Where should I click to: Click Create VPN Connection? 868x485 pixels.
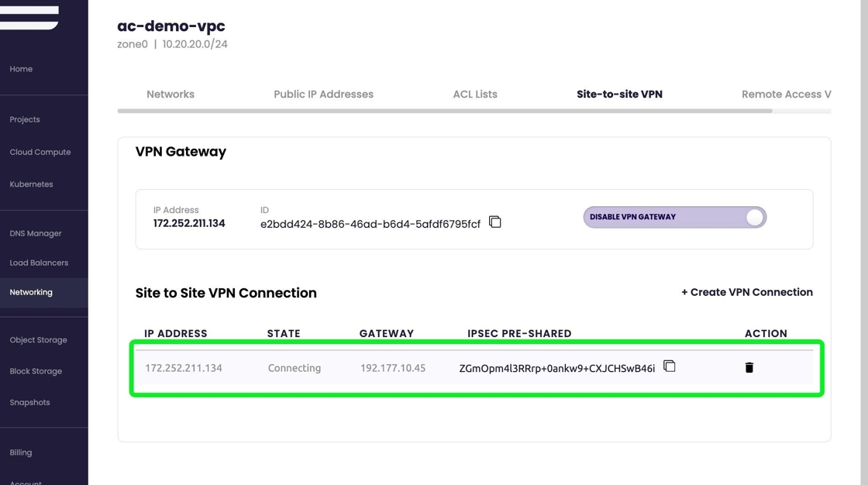pyautogui.click(x=746, y=292)
